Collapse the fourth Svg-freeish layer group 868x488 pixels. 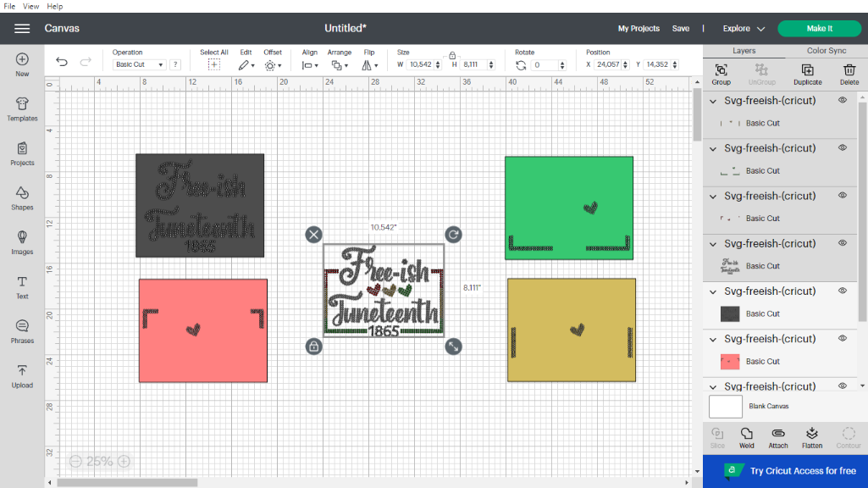coord(713,244)
